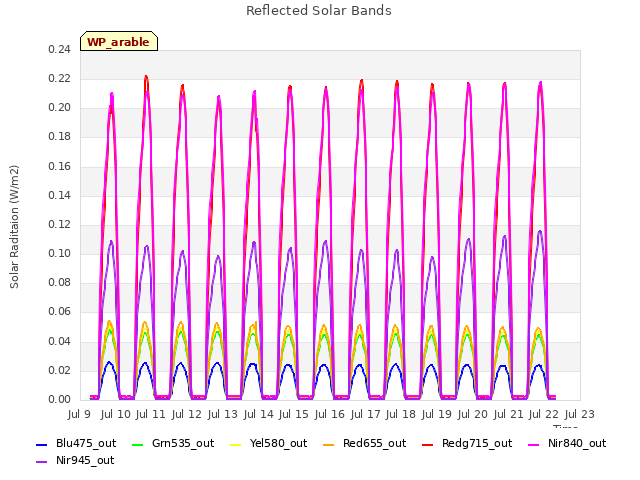Click the 0.24 y-axis tick label
This screenshot has width=640, height=480.
(x=60, y=49)
